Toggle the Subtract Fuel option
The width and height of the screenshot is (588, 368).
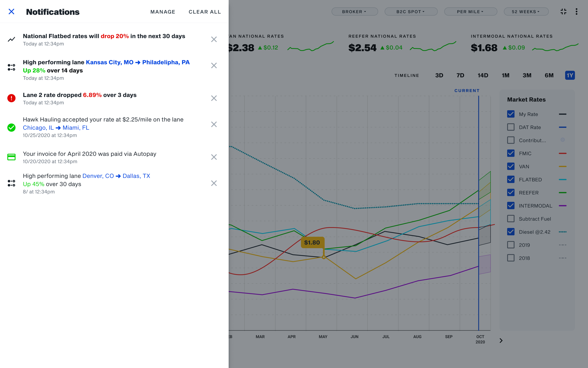click(511, 218)
